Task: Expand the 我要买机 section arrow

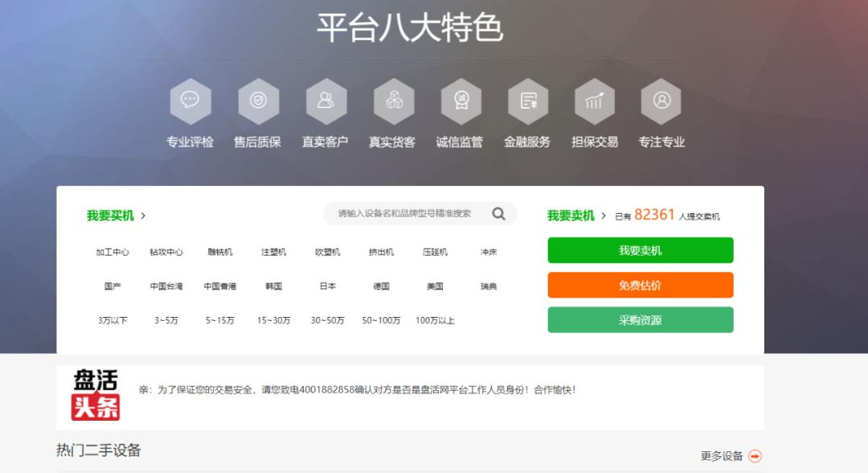Action: point(142,215)
